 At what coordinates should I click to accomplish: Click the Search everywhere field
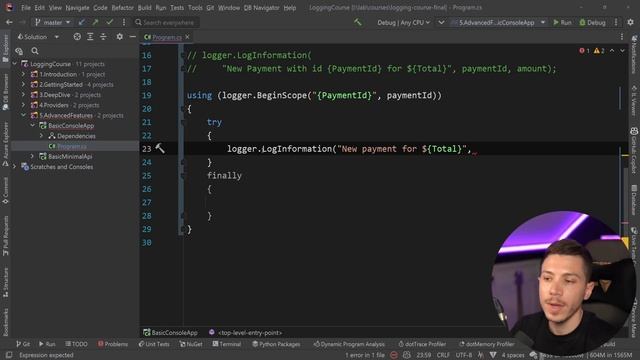(x=167, y=22)
